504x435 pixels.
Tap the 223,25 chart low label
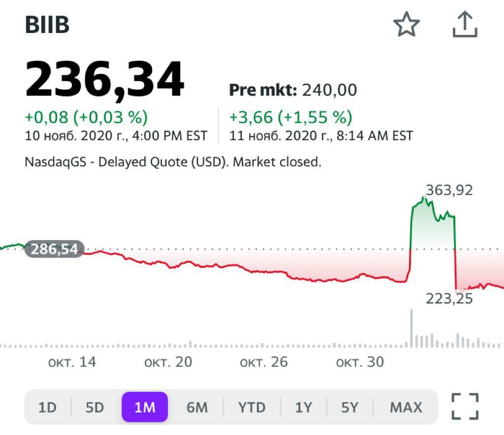tap(449, 298)
